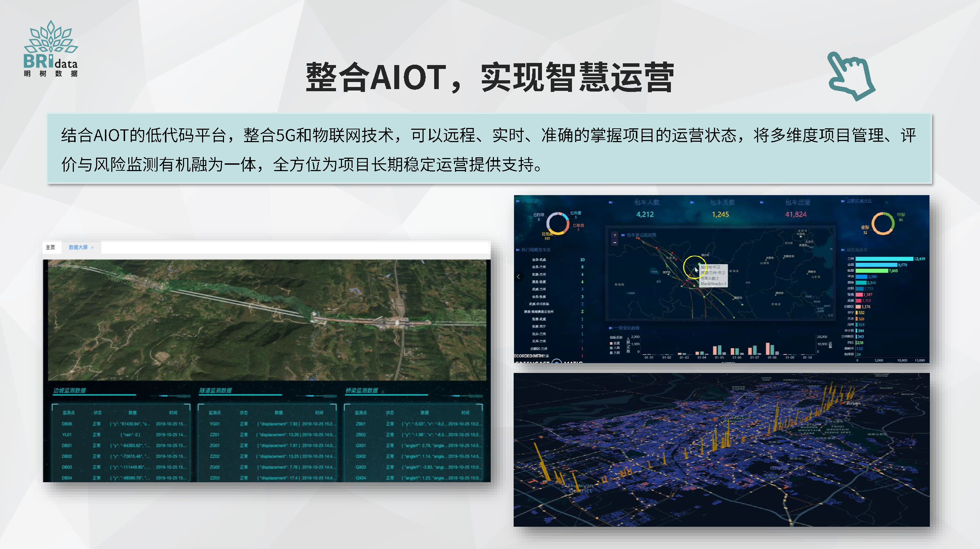This screenshot has height=549, width=980.
Task: Select the ZB01 bridge monitoring row
Action: [413, 424]
